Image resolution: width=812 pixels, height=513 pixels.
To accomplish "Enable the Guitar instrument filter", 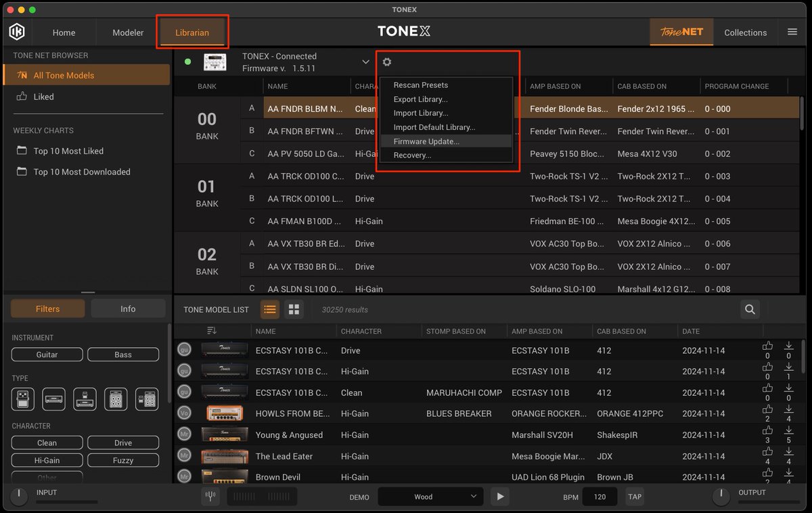I will [x=46, y=354].
